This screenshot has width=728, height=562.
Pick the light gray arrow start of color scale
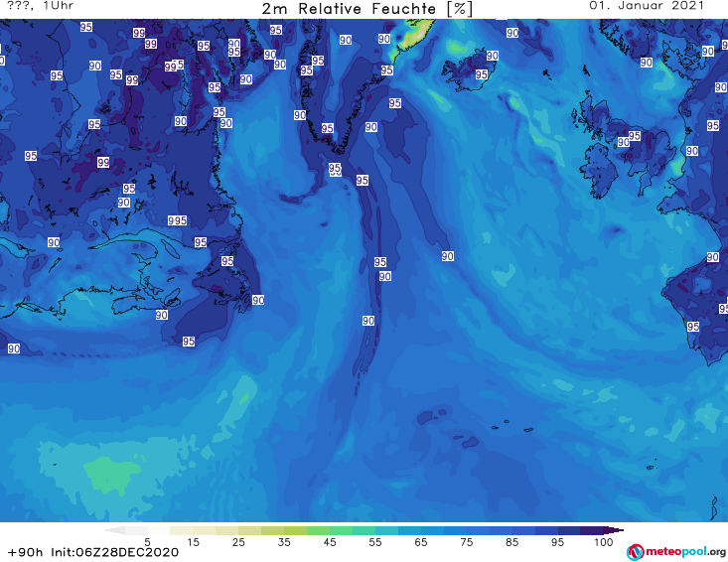[115, 530]
